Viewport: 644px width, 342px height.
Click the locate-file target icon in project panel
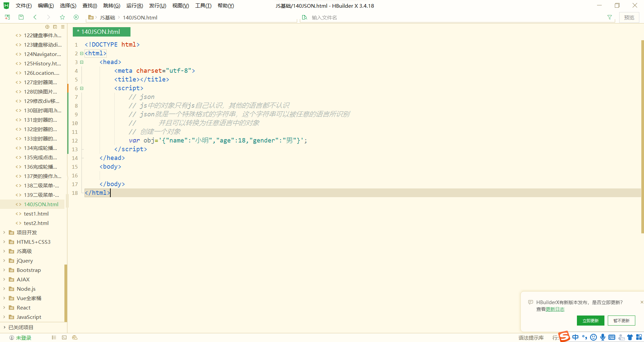(x=47, y=27)
